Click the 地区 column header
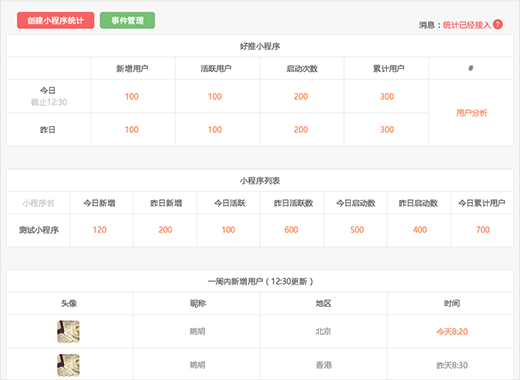The image size is (520, 380). tap(323, 303)
